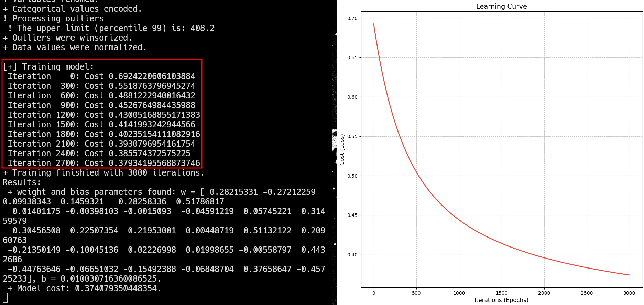
Task: Click the red learning curve line
Action: (x=459, y=220)
